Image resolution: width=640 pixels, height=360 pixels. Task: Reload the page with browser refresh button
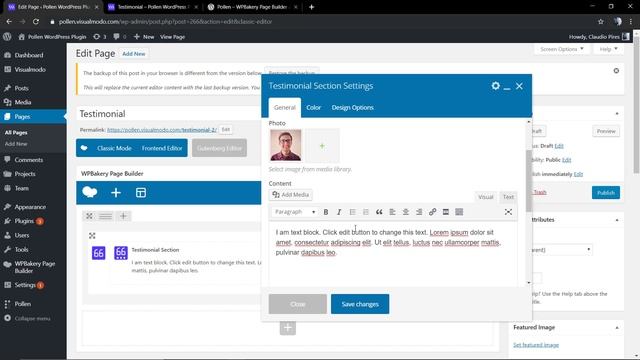(36, 22)
